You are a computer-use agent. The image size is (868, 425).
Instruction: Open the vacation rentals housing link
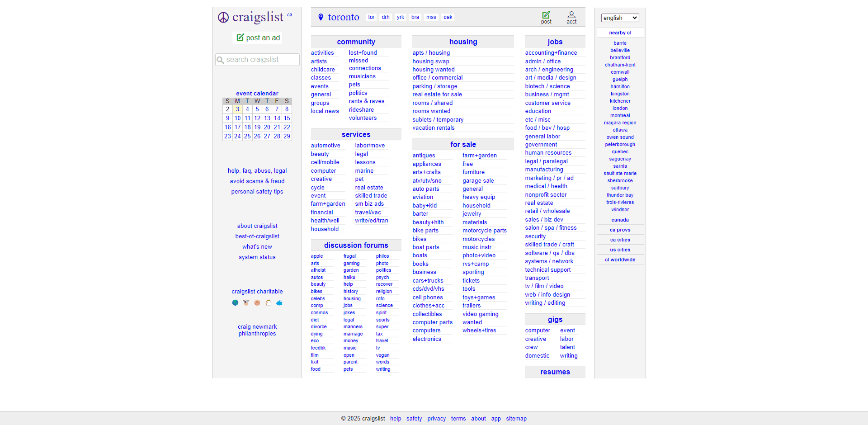pyautogui.click(x=433, y=128)
